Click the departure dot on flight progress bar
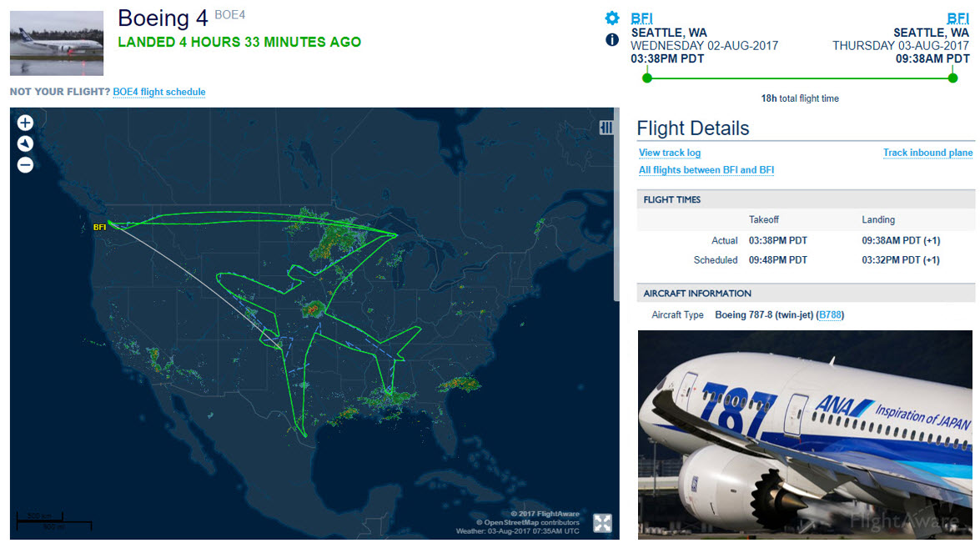Viewport: 980px width, 548px height. point(646,78)
